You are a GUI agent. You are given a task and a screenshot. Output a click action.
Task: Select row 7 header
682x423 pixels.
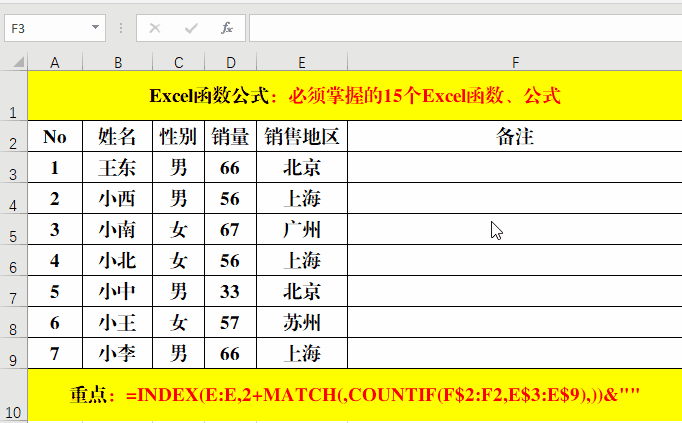click(x=13, y=291)
